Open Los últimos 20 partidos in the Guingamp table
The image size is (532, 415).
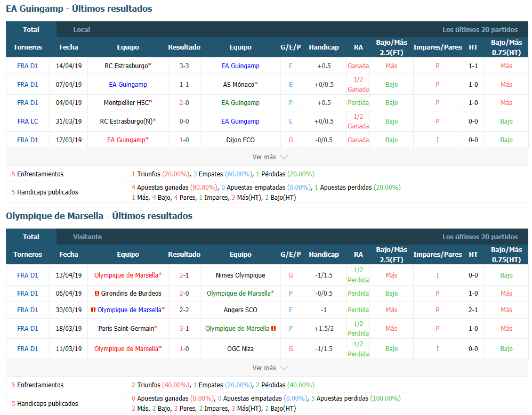[x=480, y=29]
